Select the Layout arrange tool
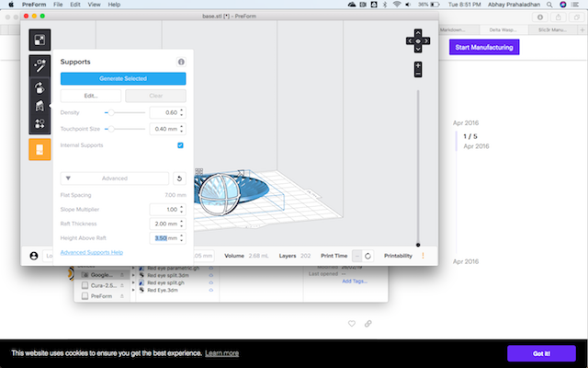The image size is (588, 368). (40, 124)
